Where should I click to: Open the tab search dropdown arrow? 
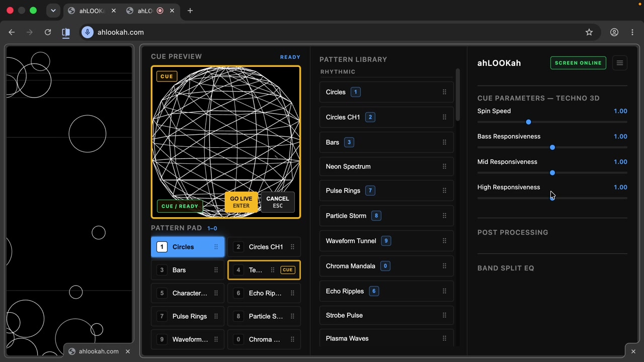pyautogui.click(x=53, y=11)
